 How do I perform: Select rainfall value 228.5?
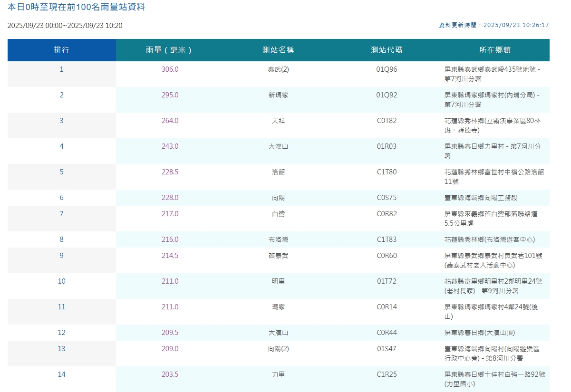[170, 172]
